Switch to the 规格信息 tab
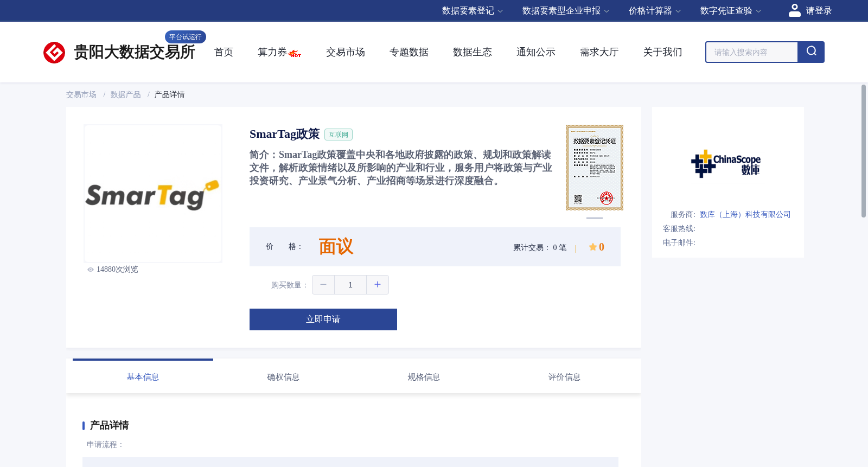The width and height of the screenshot is (868, 467). tap(424, 377)
